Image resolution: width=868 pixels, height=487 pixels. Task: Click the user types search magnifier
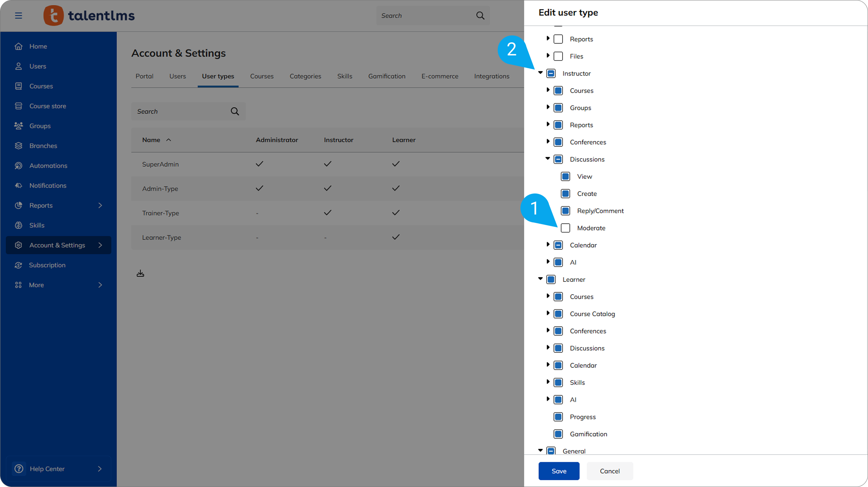pos(235,111)
